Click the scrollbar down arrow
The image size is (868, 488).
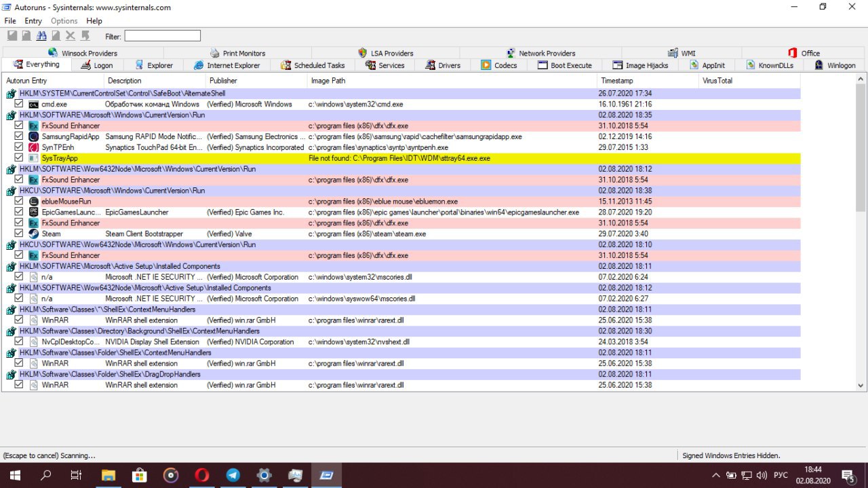point(861,385)
